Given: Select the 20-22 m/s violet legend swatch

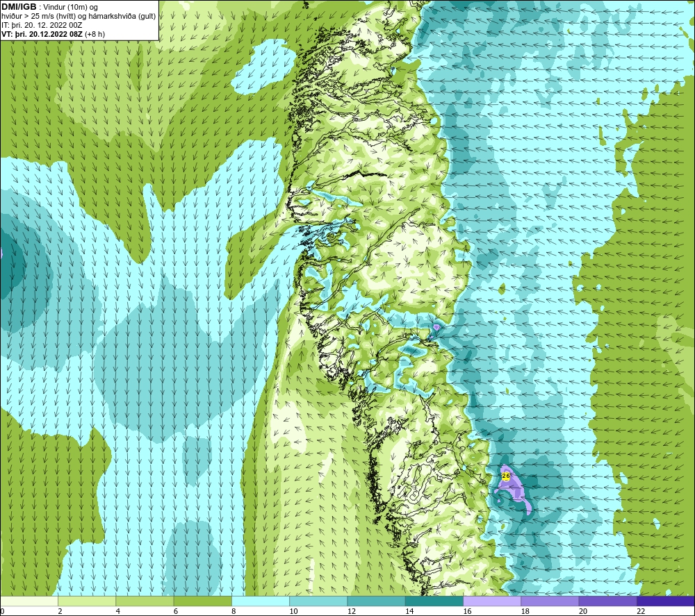Looking at the screenshot, I should click(607, 601).
